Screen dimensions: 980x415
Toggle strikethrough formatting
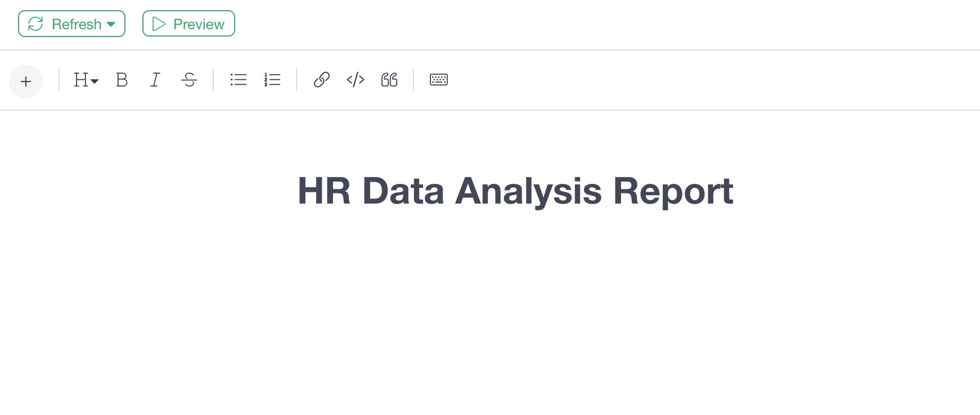coord(189,80)
